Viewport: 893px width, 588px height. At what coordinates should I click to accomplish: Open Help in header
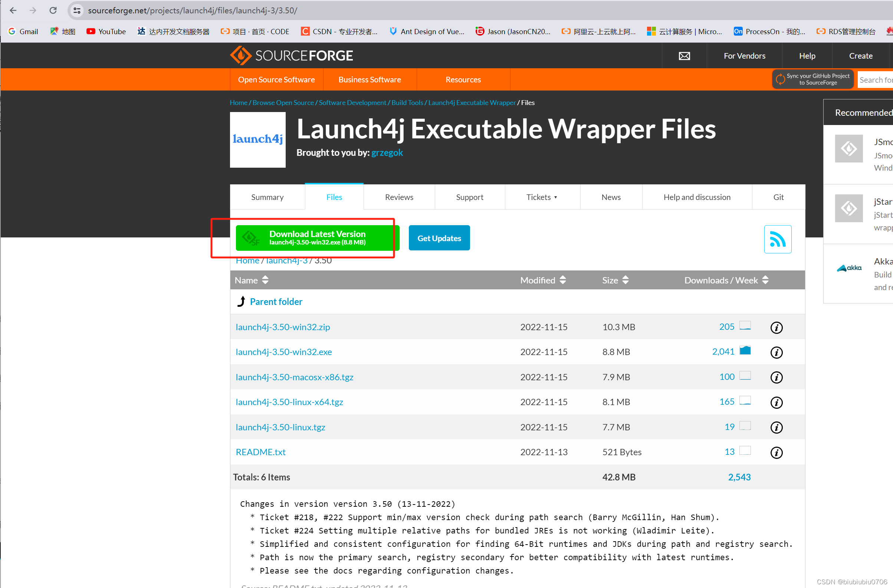[x=807, y=56]
